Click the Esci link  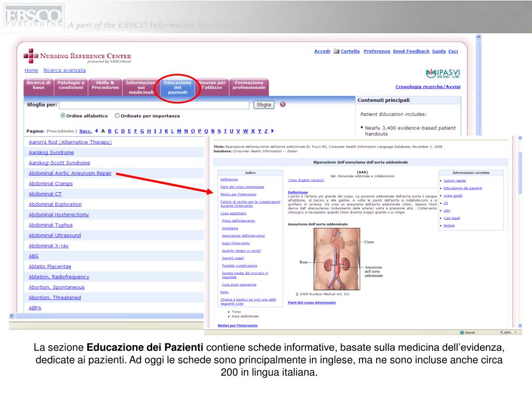(x=453, y=51)
